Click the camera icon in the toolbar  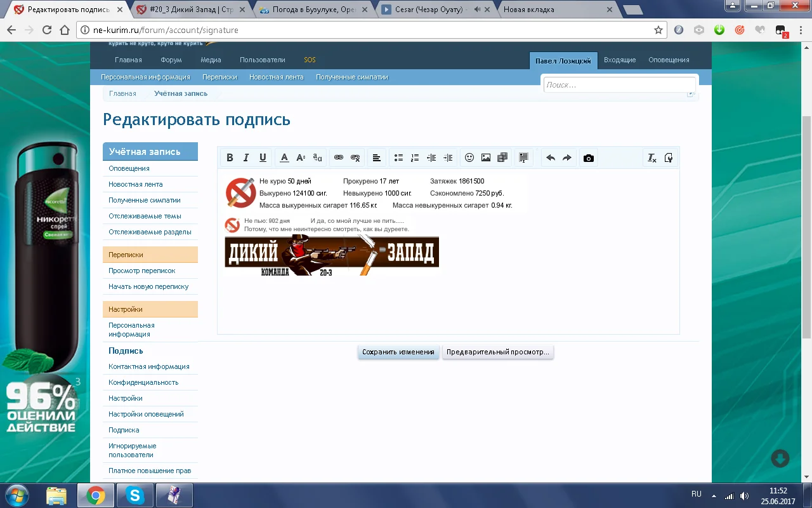[x=589, y=158]
